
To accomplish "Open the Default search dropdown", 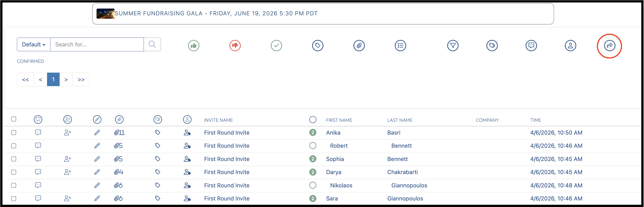I will [x=34, y=44].
